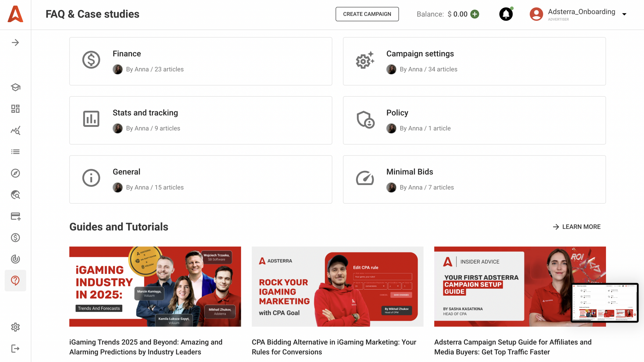This screenshot has height=362, width=644.
Task: Open the graduation cap learning icon
Action: pyautogui.click(x=15, y=87)
